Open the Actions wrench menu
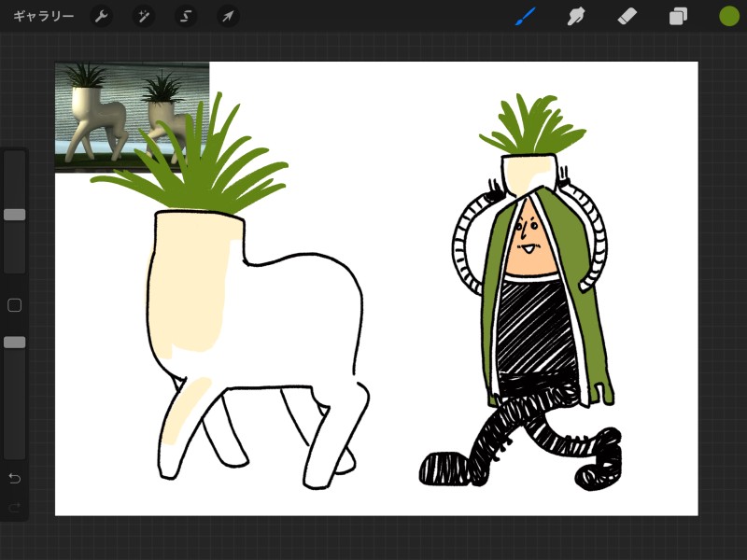 pos(101,16)
